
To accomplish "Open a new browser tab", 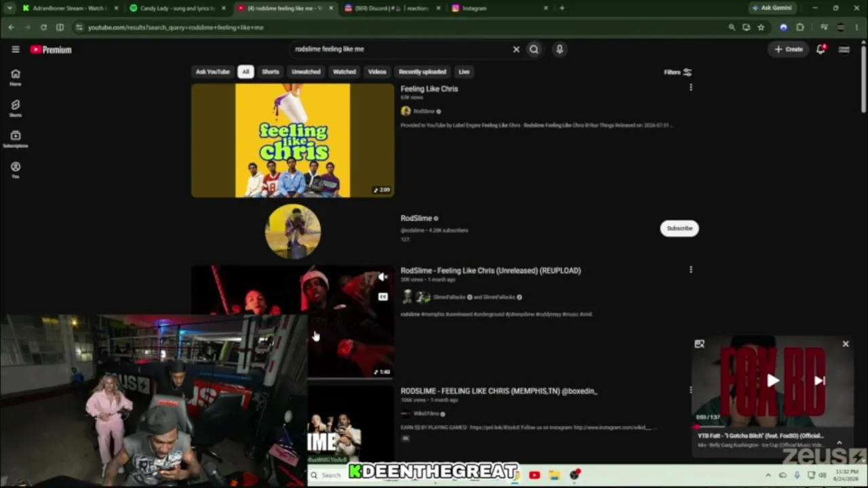I will tap(562, 8).
